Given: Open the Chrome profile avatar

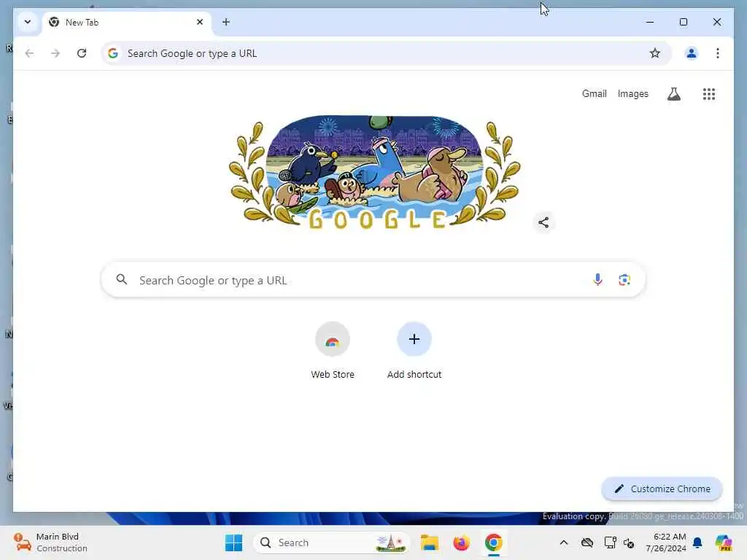Looking at the screenshot, I should [x=692, y=53].
